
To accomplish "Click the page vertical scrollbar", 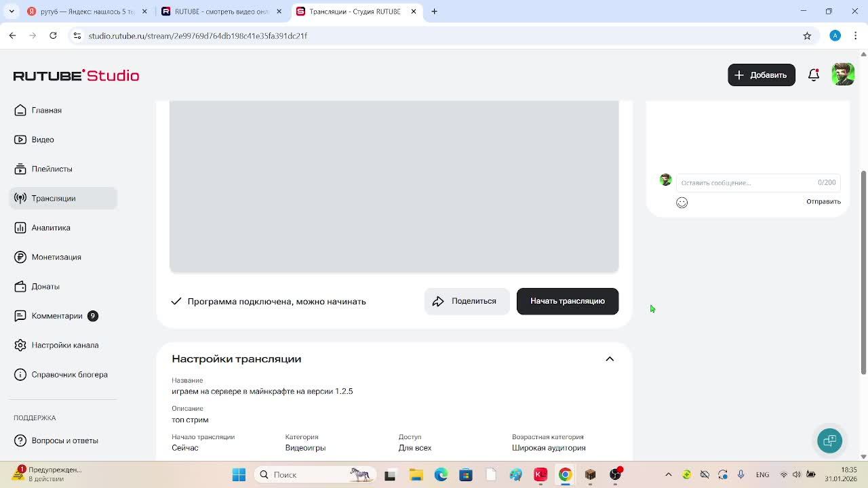I will point(863,271).
